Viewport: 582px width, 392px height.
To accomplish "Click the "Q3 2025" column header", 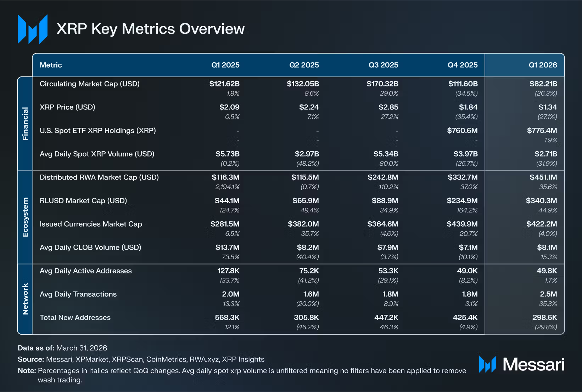I will pyautogui.click(x=384, y=65).
